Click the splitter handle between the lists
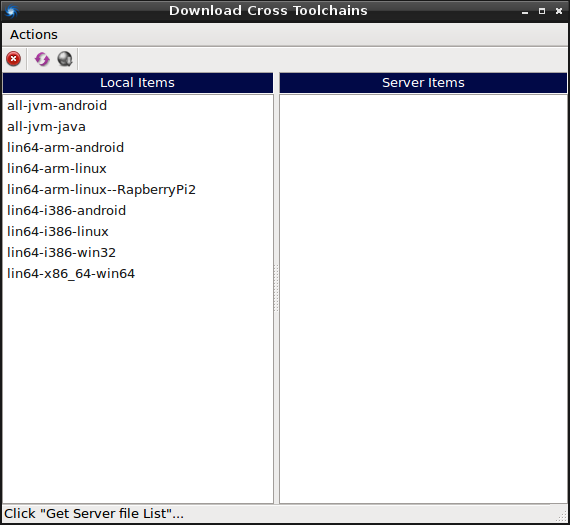The height and width of the screenshot is (525, 570). tap(276, 288)
